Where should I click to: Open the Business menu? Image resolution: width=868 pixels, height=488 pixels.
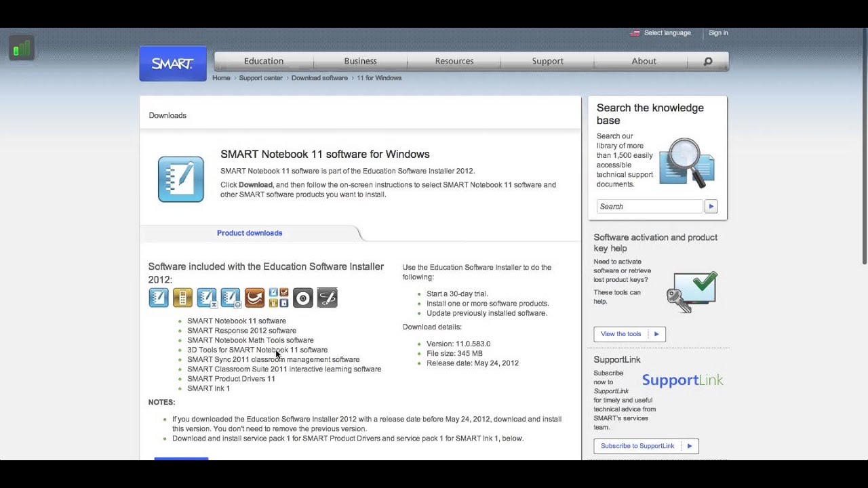[x=360, y=61]
